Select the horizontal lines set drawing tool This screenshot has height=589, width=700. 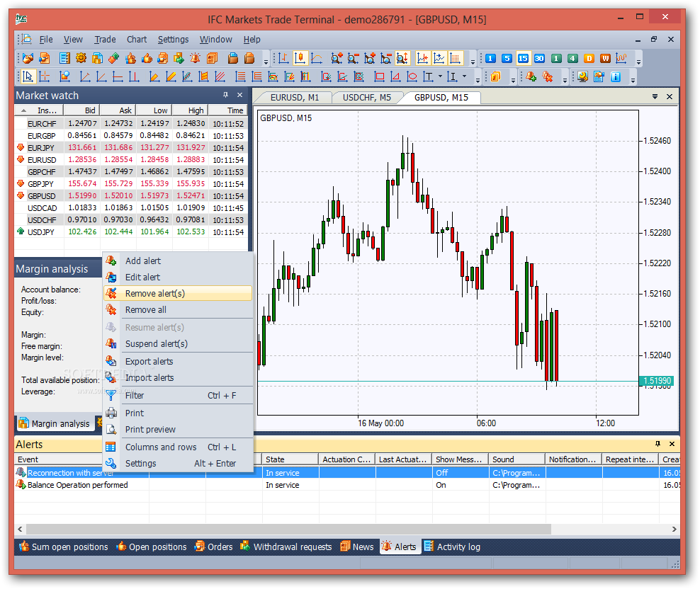pos(240,76)
